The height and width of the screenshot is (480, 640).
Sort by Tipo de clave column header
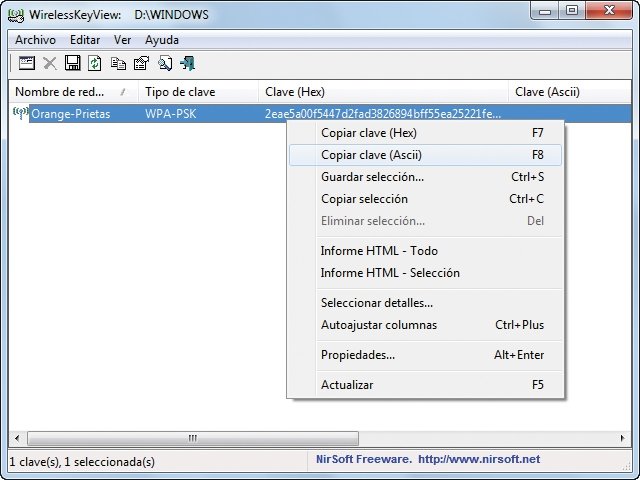(x=198, y=92)
